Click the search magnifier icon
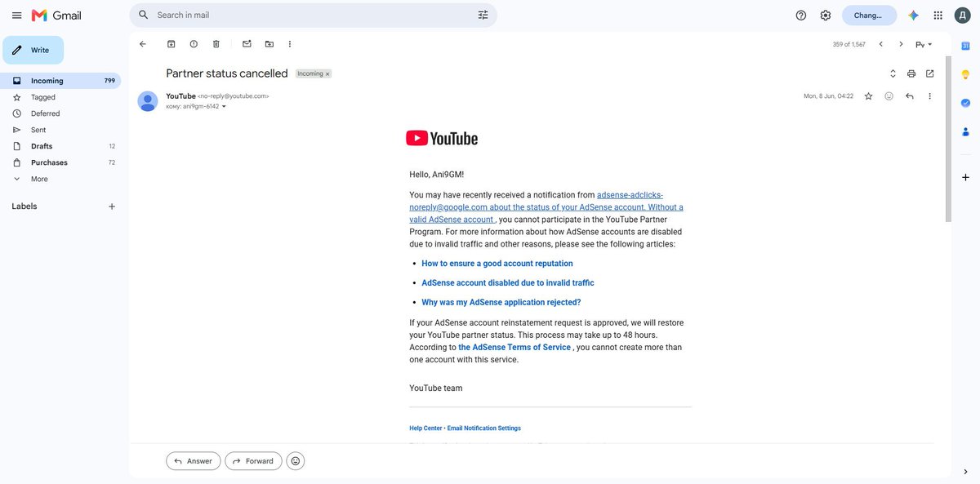Image resolution: width=980 pixels, height=484 pixels. (x=144, y=15)
